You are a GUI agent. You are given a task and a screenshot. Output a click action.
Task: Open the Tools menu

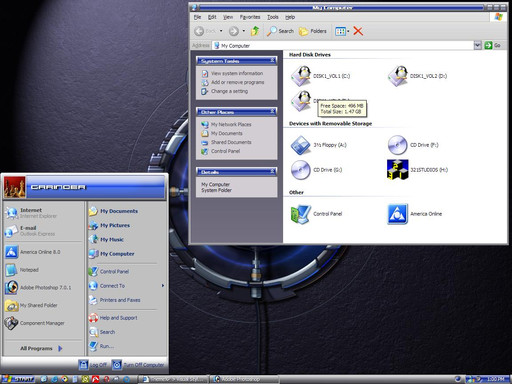click(272, 17)
